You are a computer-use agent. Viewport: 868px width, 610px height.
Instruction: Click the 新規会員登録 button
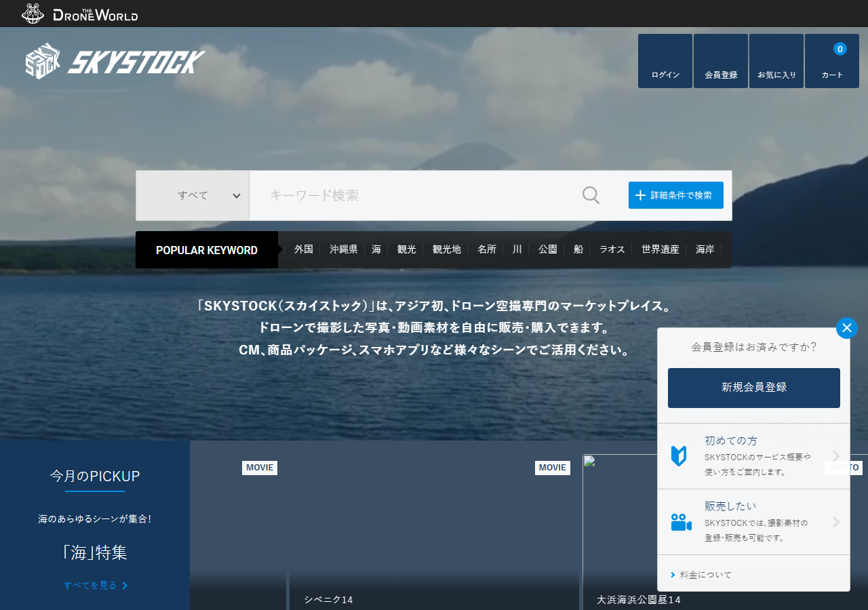[x=754, y=388]
